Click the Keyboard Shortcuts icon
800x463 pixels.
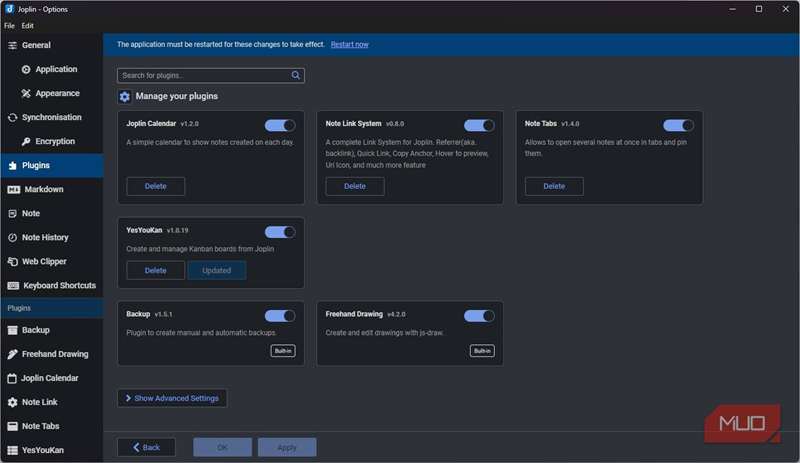click(13, 285)
